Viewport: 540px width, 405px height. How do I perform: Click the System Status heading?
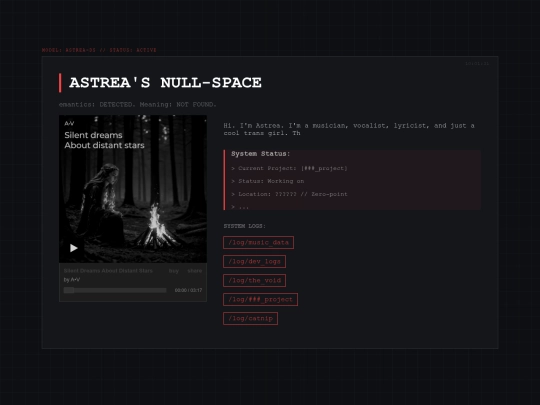click(260, 154)
